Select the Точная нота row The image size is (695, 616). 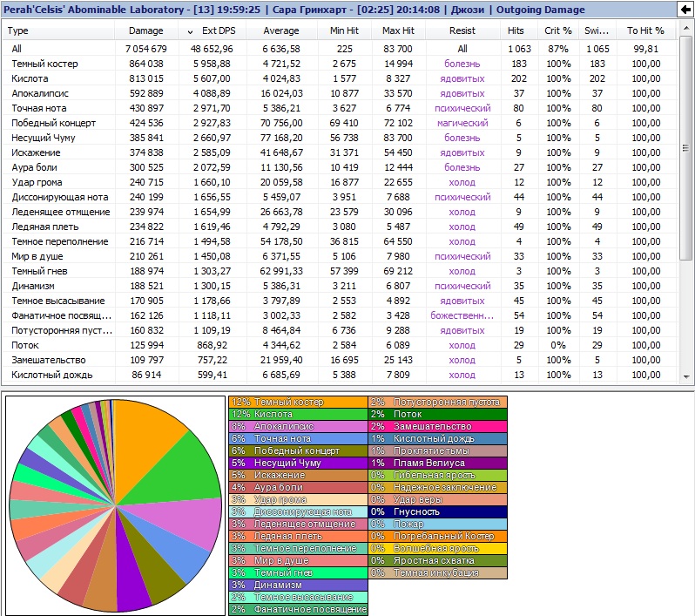[x=340, y=108]
